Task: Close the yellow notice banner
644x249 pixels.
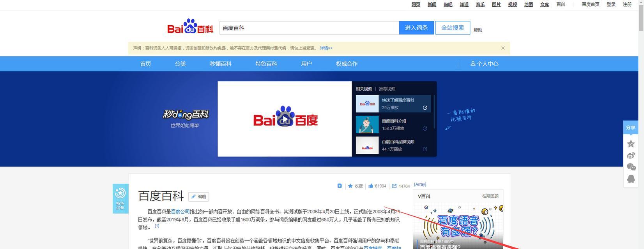Action: (x=503, y=48)
